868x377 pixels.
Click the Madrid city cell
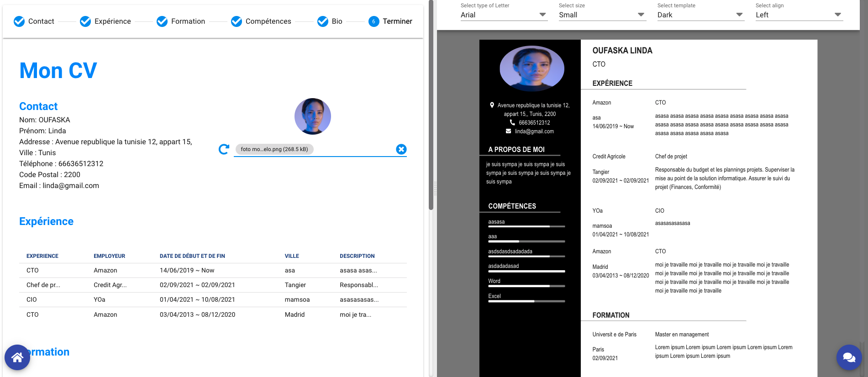[295, 314]
